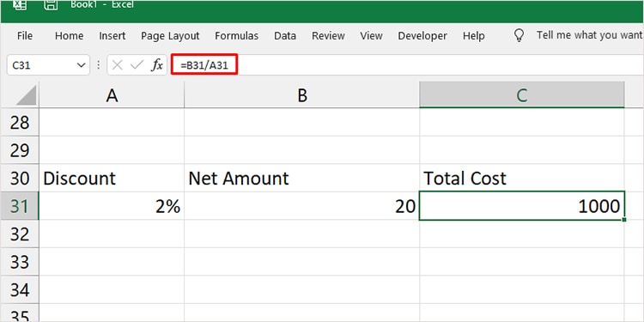Open the Formulas tab
644x322 pixels.
[x=237, y=36]
